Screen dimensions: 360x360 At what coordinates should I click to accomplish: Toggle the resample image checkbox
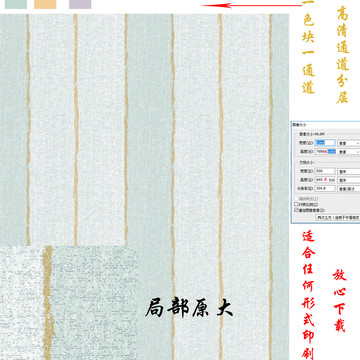click(x=296, y=210)
